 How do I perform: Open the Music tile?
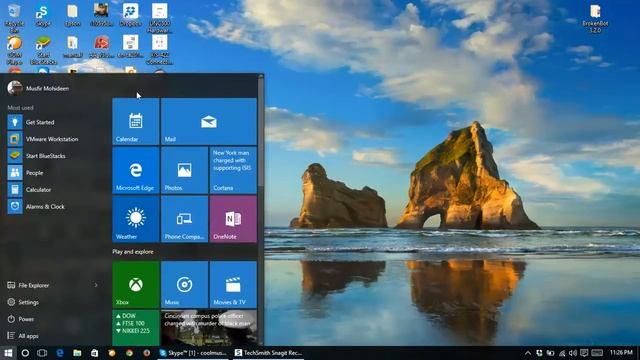pyautogui.click(x=184, y=284)
